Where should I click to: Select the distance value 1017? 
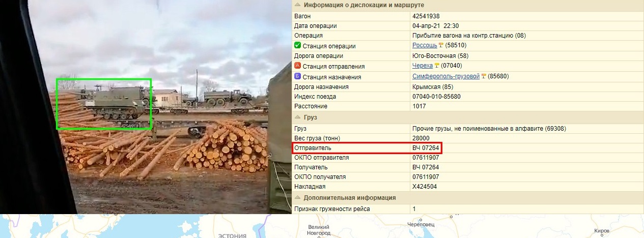419,107
